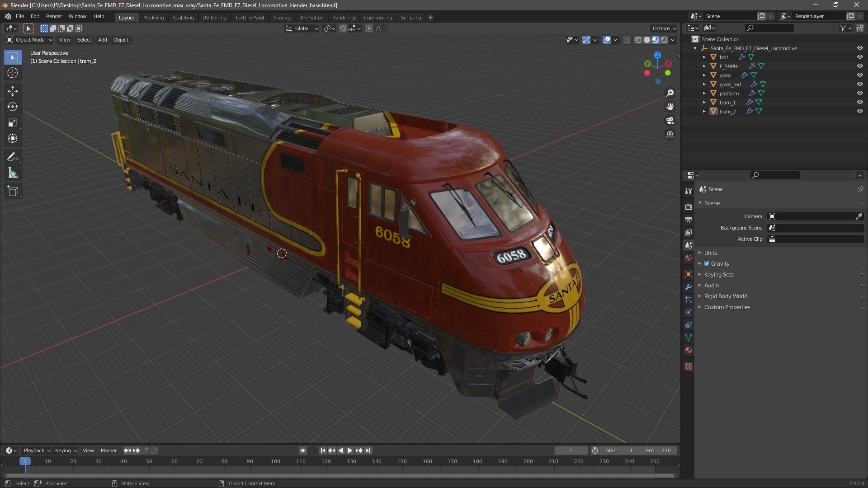Open the timeline Marker menu button
This screenshot has height=488, width=868.
pyautogui.click(x=108, y=450)
